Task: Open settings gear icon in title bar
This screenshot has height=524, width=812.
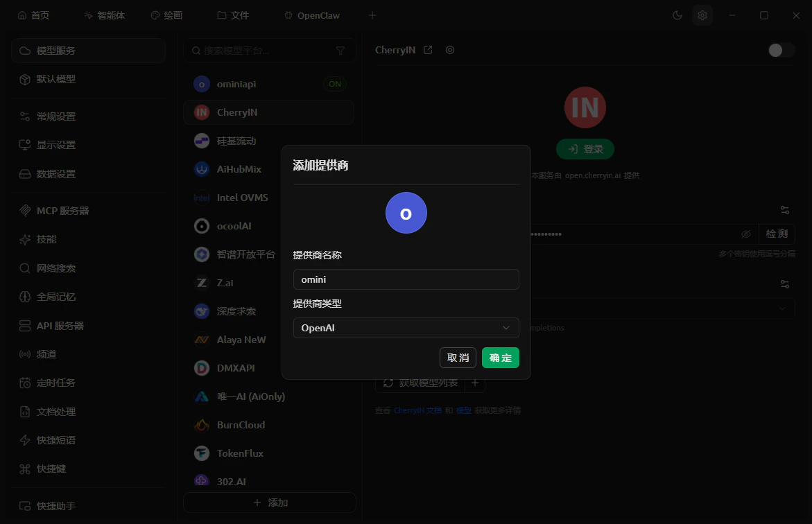Action: 702,15
